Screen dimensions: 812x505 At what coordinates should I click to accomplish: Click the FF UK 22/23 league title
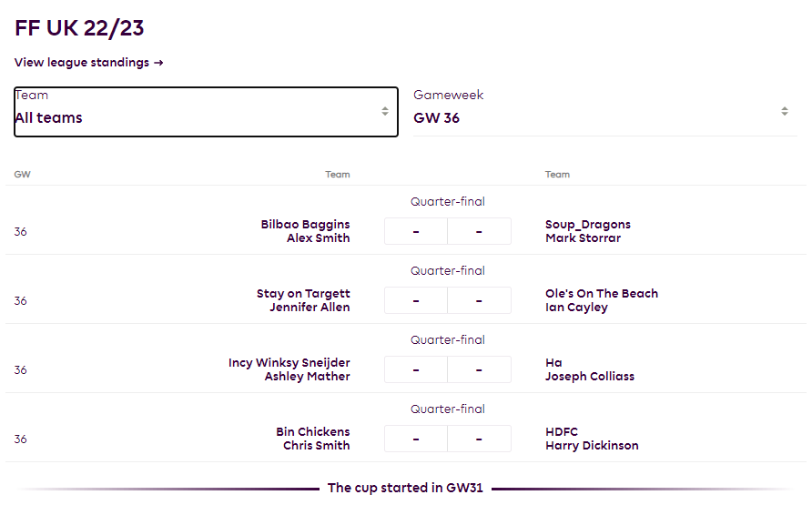[79, 28]
